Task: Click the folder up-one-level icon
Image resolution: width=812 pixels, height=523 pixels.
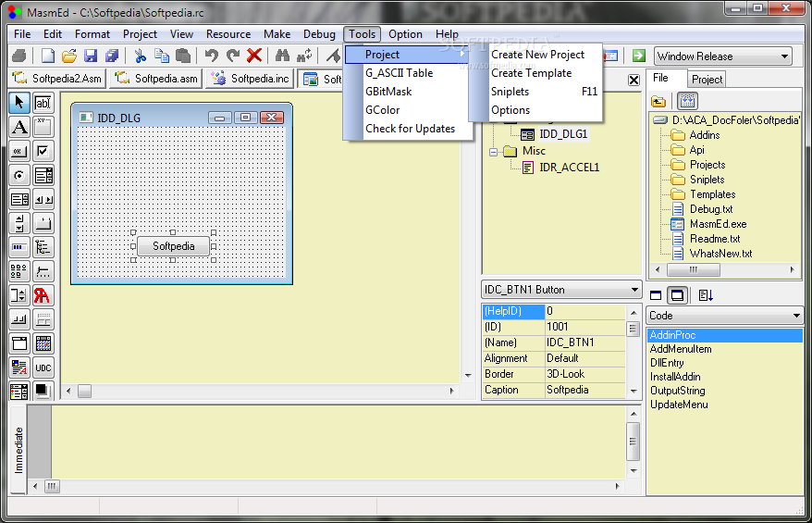Action: point(658,101)
